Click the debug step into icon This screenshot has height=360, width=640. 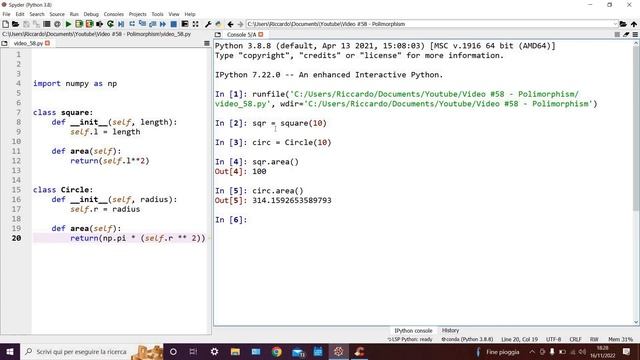[x=142, y=24]
